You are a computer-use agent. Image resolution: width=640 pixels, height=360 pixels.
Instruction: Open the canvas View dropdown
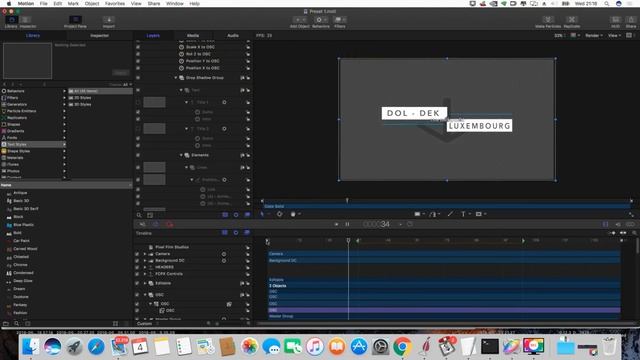[614, 36]
